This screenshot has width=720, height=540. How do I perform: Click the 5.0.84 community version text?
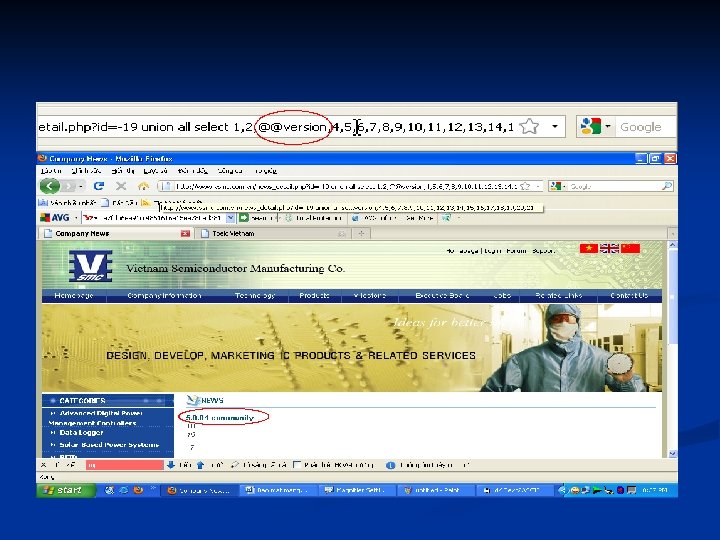click(x=220, y=417)
